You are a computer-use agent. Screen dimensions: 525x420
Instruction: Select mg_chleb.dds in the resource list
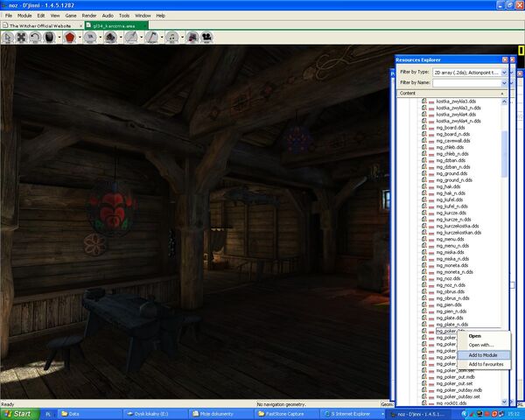(x=450, y=147)
